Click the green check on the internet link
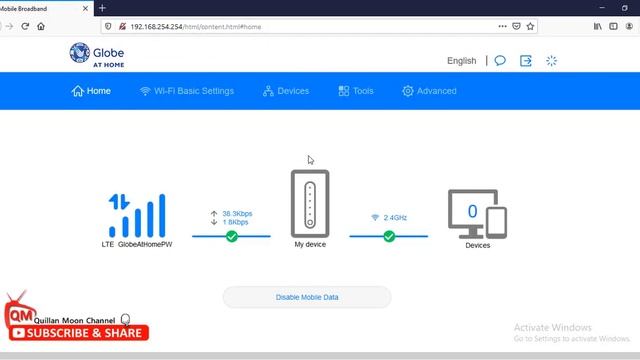This screenshot has height=360, width=640. tap(232, 236)
